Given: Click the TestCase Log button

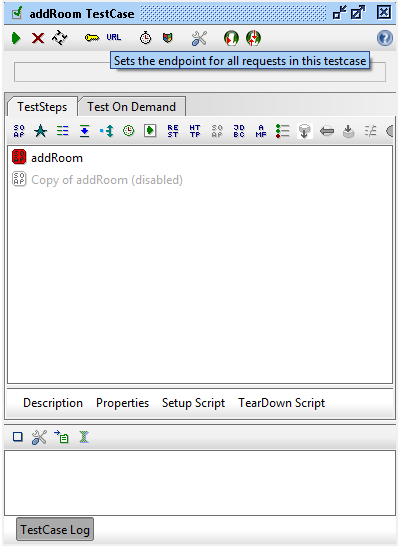Looking at the screenshot, I should tap(55, 529).
